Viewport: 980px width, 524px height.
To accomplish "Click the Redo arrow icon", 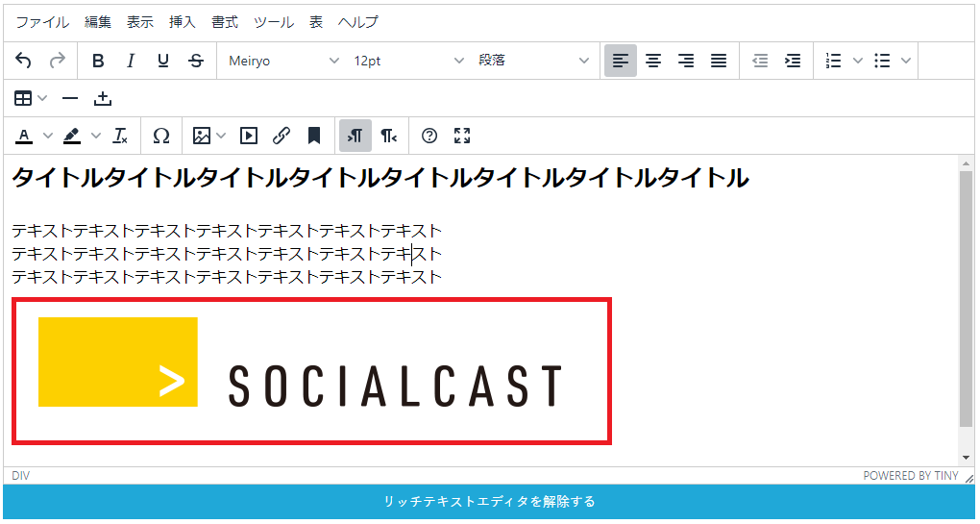I will pos(58,61).
